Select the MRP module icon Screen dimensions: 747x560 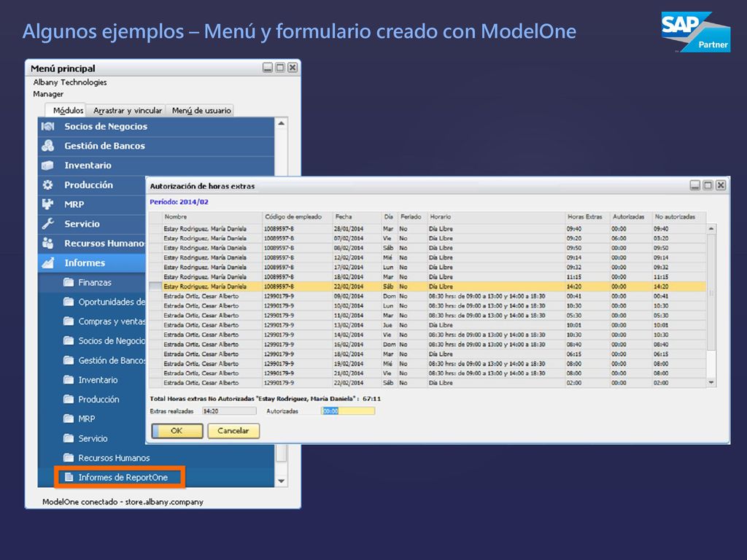tap(47, 204)
